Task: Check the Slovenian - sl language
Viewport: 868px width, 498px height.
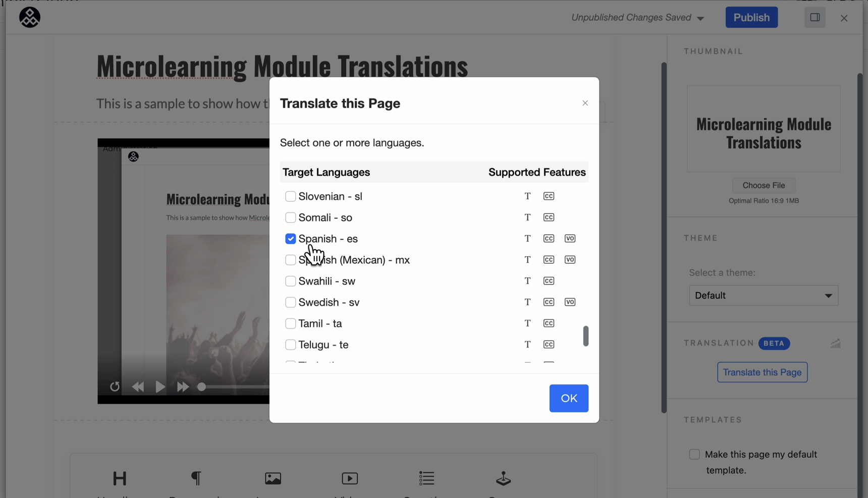Action: point(291,196)
